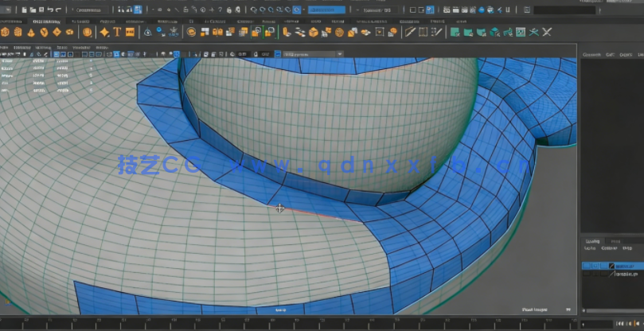Image resolution: width=644 pixels, height=331 pixels.
Task: Open the blue highlighted field in the top toolbar
Action: [x=326, y=10]
